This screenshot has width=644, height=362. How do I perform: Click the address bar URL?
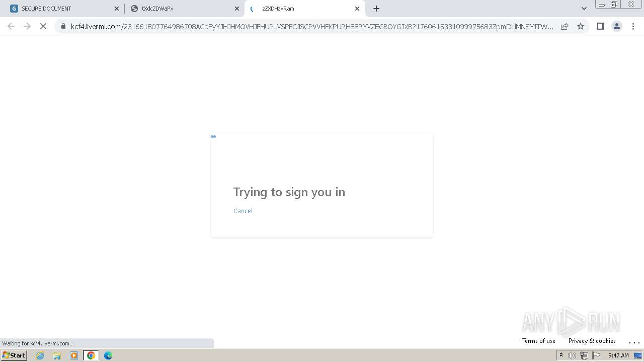click(x=312, y=26)
